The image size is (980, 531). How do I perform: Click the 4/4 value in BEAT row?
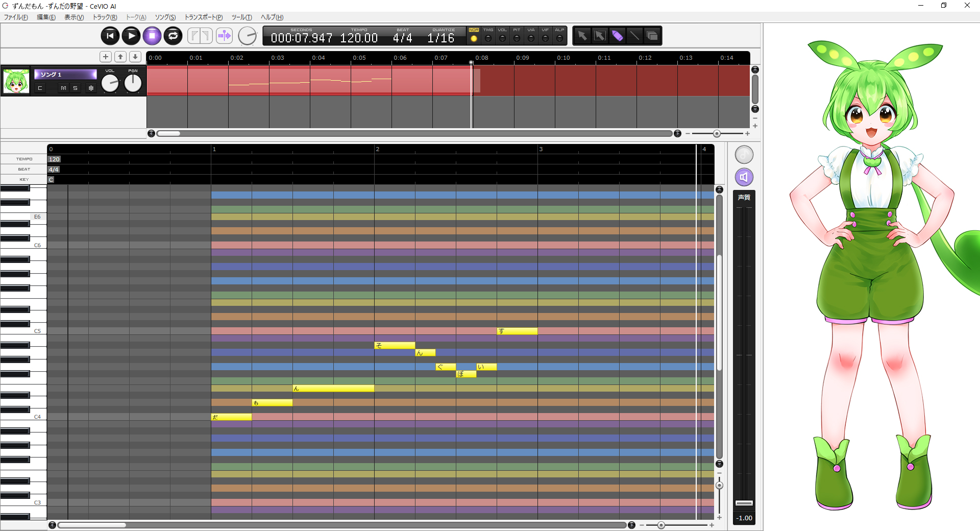coord(54,170)
